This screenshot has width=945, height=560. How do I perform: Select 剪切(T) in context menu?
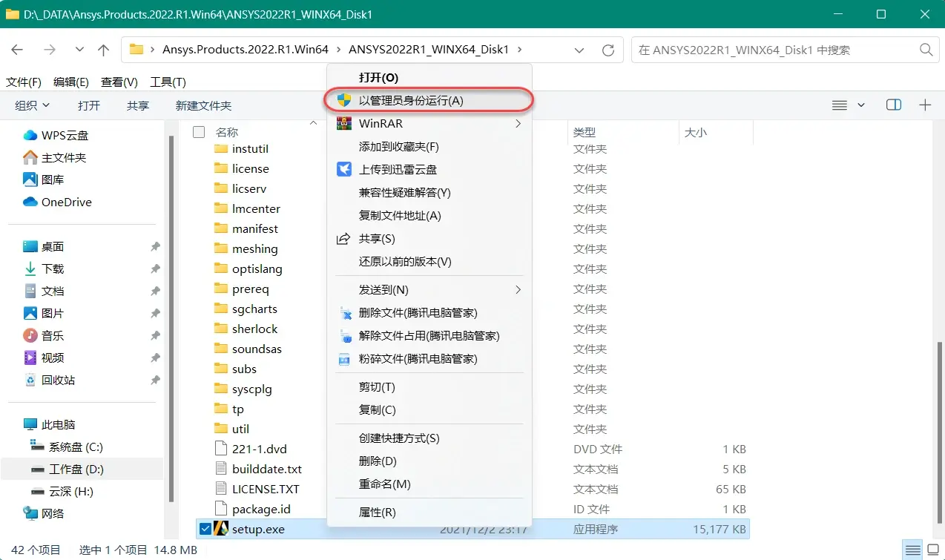tap(429, 386)
